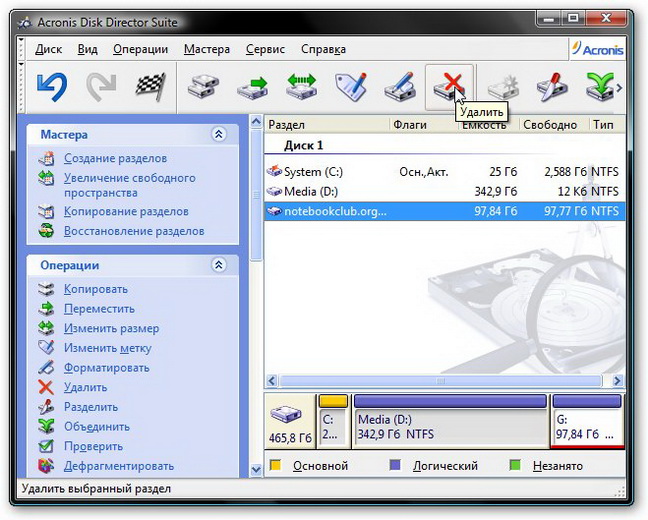Open the Справка menu

[323, 49]
